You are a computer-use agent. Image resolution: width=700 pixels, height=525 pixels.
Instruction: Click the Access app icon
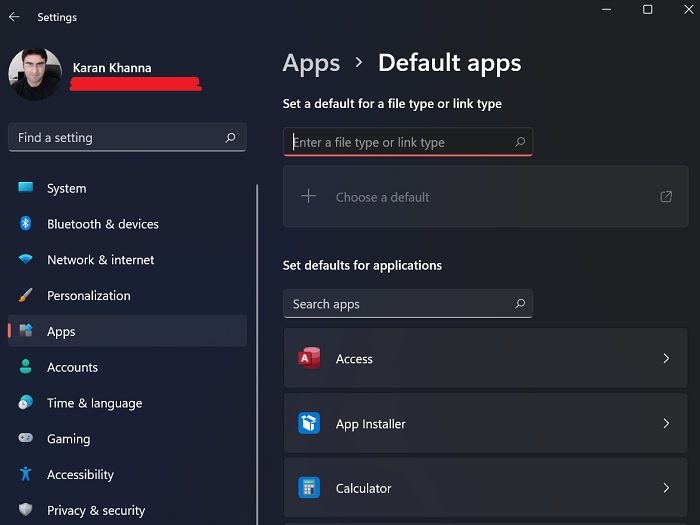click(309, 359)
